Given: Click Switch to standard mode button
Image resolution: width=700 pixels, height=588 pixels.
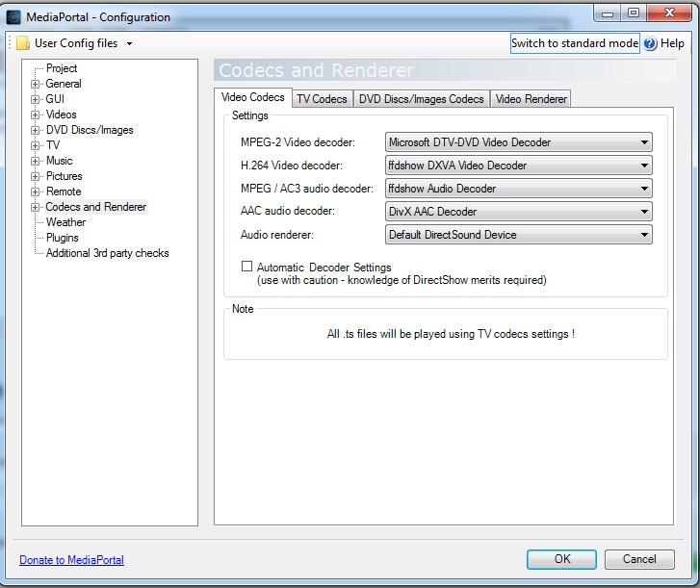Looking at the screenshot, I should (x=575, y=43).
